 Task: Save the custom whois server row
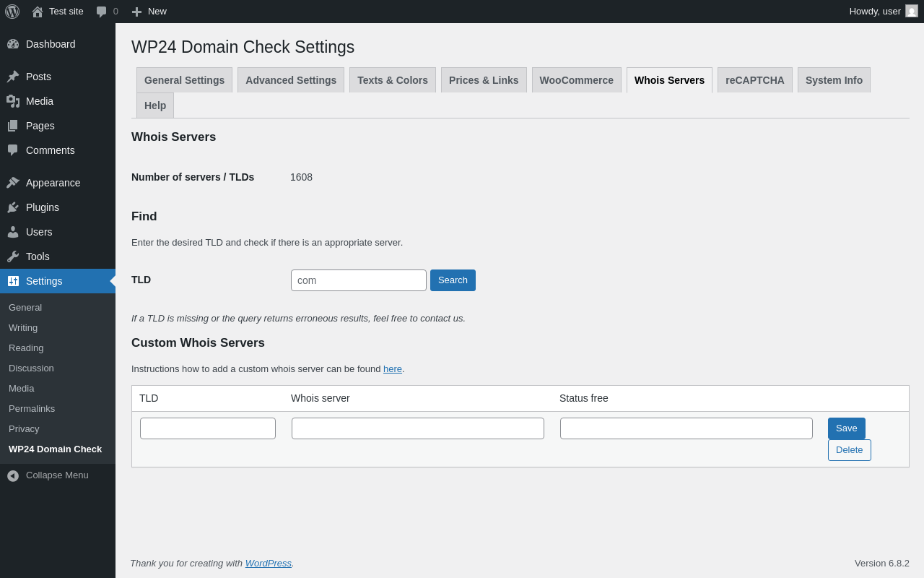tap(847, 428)
